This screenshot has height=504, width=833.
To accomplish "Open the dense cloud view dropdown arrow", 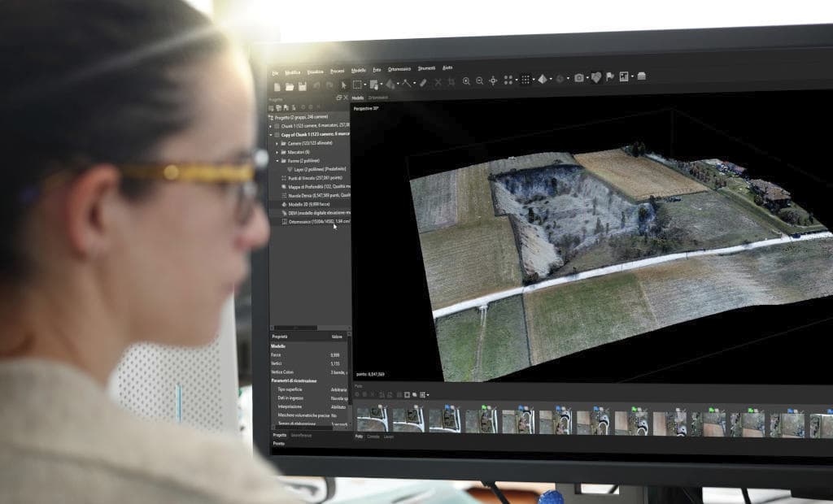I will click(x=534, y=80).
